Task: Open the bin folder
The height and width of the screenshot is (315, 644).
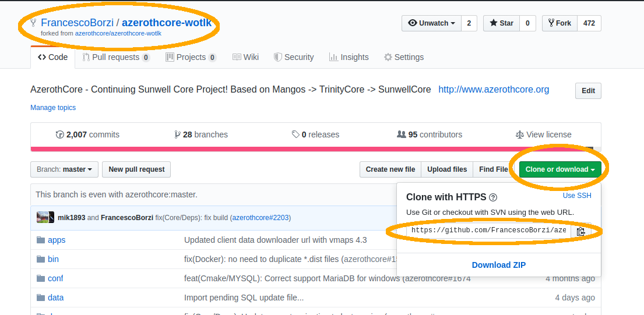Action: point(54,259)
